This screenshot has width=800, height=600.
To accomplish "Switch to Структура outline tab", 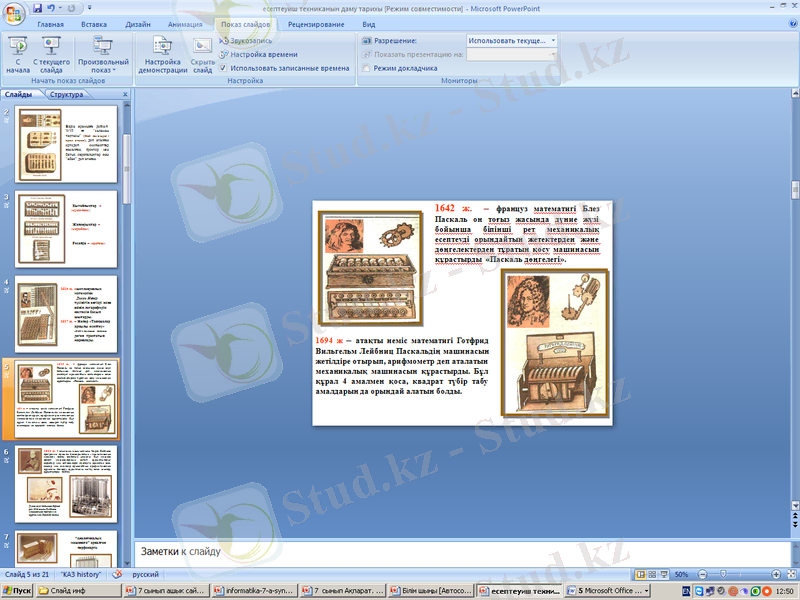I will click(x=66, y=94).
